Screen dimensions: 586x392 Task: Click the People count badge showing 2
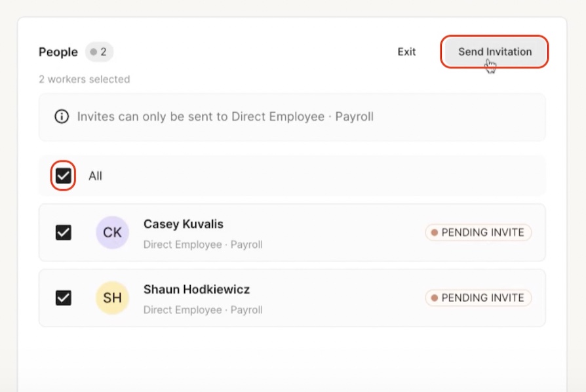pyautogui.click(x=99, y=52)
